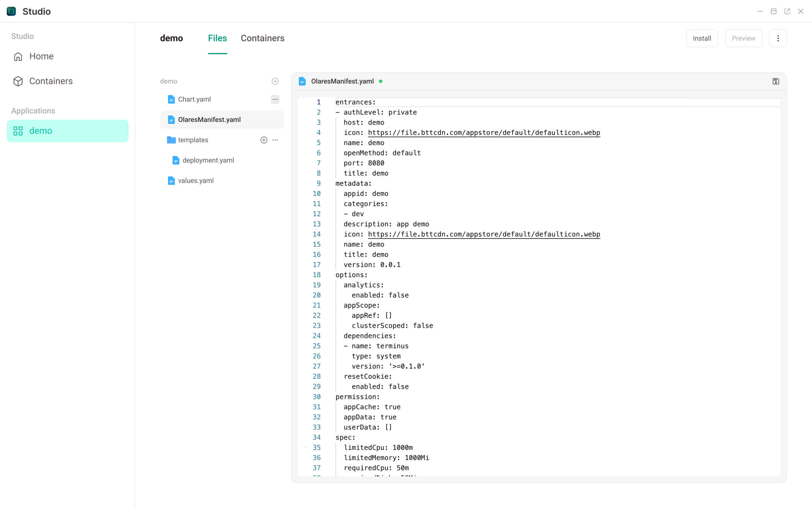
Task: Expand the templates folder
Action: tap(193, 140)
